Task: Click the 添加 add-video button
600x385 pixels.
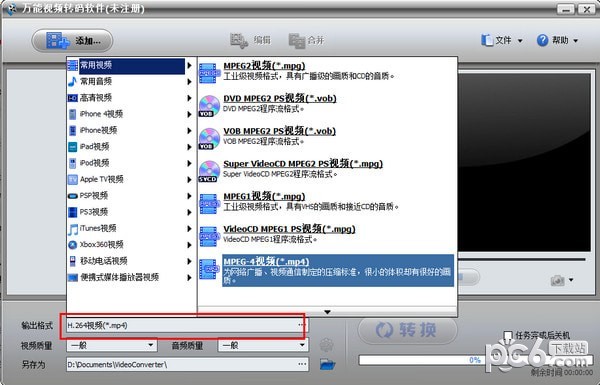Action: [x=72, y=41]
